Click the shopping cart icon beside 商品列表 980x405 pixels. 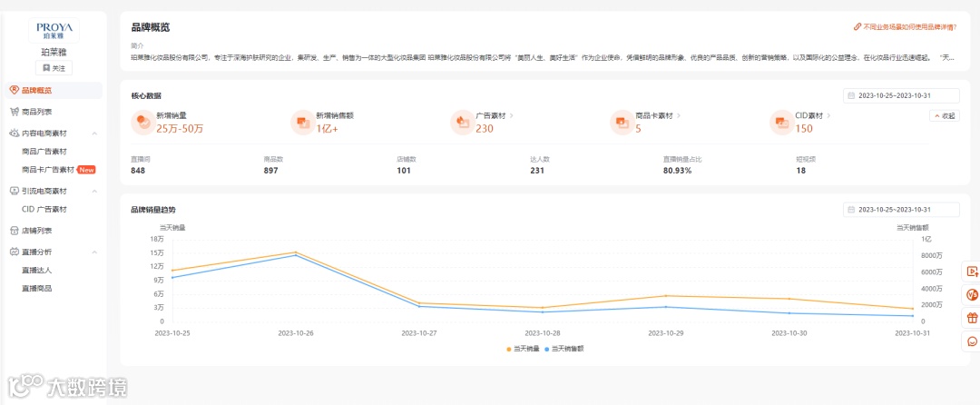pyautogui.click(x=15, y=112)
